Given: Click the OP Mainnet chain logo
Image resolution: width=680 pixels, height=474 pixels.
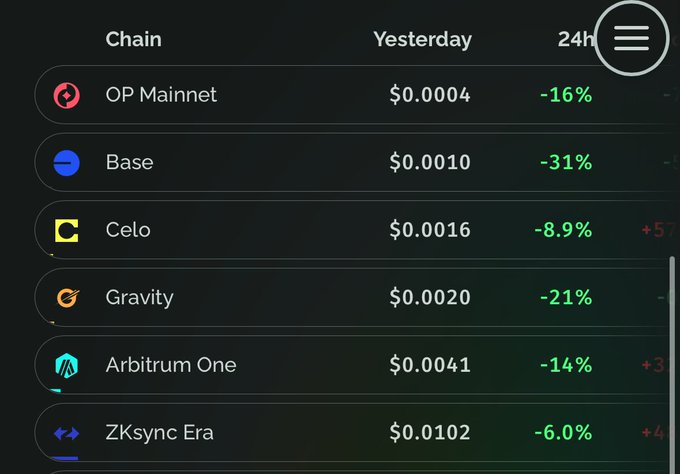Looking at the screenshot, I should tap(67, 95).
